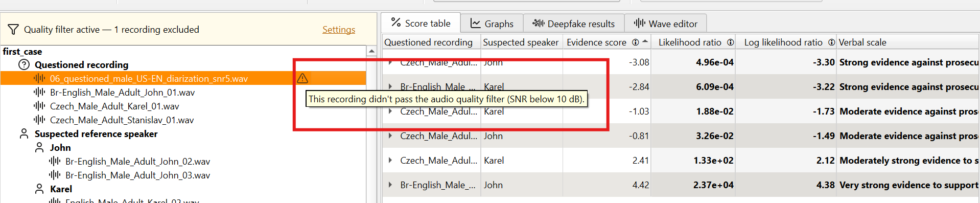Screen dimensions: 980x203
Task: Open the quality filter Settings link
Action: pyautogui.click(x=339, y=30)
